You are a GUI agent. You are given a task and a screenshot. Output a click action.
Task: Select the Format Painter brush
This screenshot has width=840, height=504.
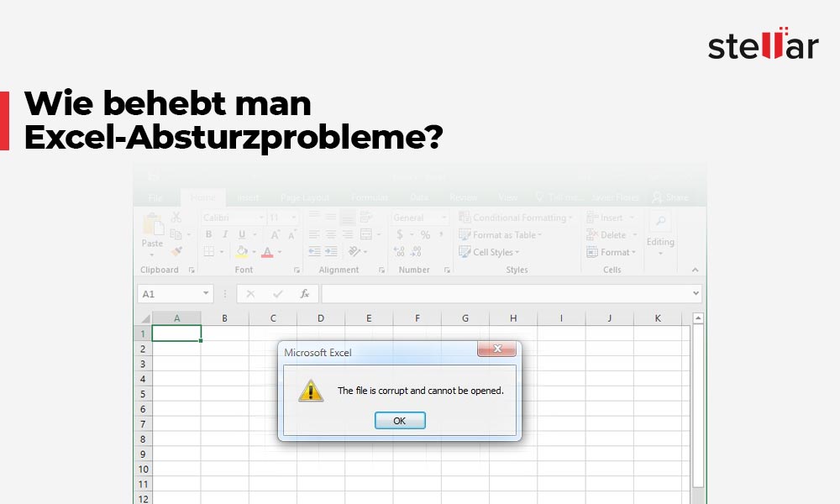(176, 251)
